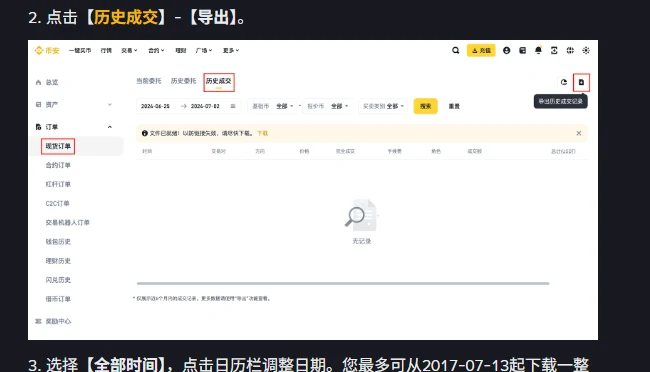Open the 广场 navigation dropdown
The image size is (650, 372).
(204, 51)
